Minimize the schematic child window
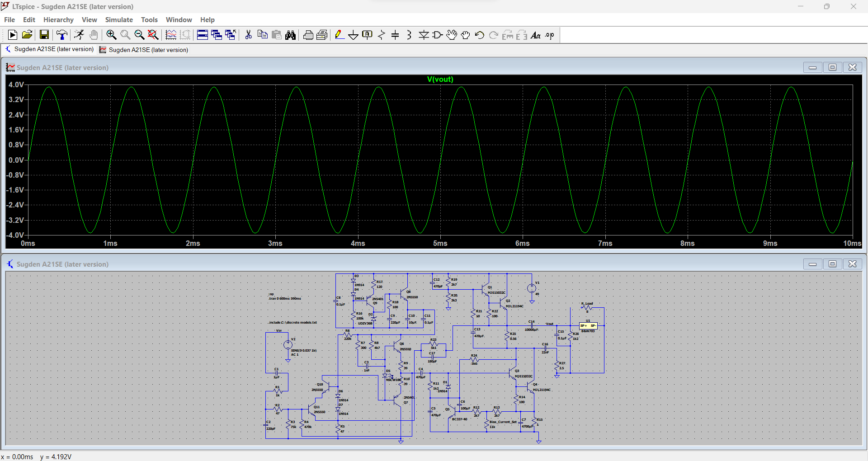 point(812,264)
